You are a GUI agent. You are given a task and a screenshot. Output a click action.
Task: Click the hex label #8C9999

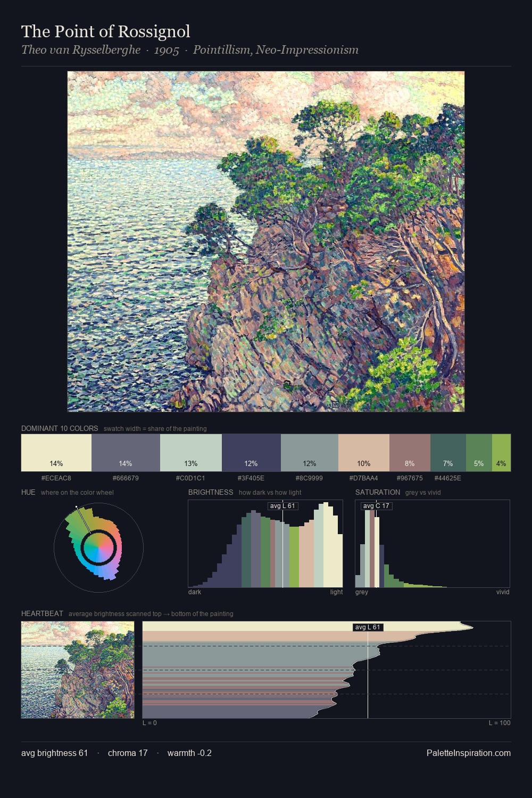pos(309,478)
